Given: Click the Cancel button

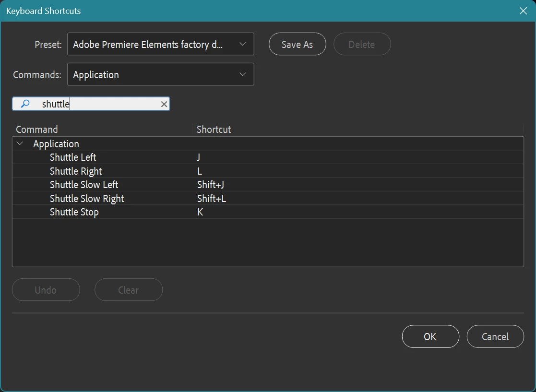Looking at the screenshot, I should click(x=495, y=336).
